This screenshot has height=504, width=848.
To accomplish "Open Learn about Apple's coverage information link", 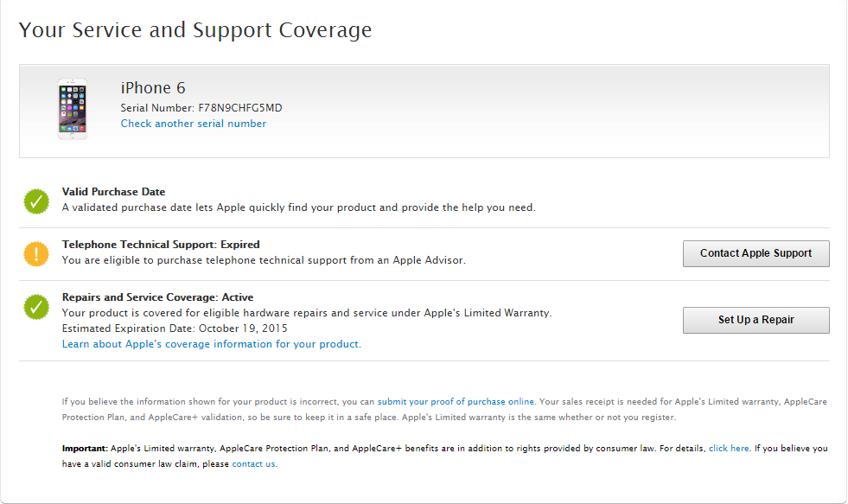I will [x=211, y=344].
